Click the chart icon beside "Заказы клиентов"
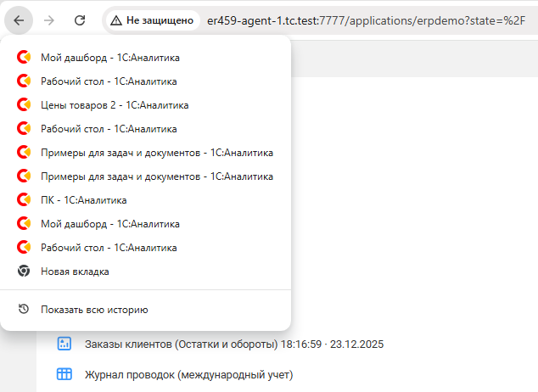The image size is (538, 392). [64, 344]
